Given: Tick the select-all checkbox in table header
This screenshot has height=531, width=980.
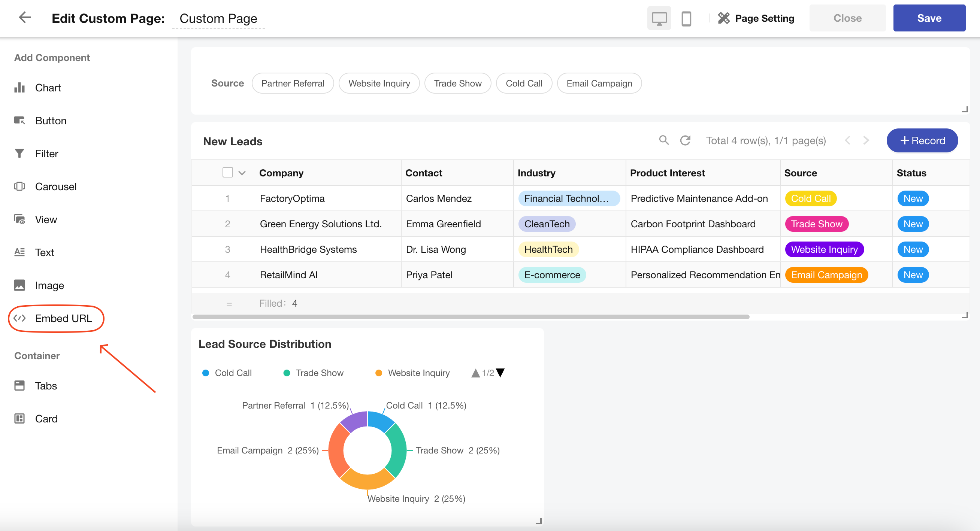Looking at the screenshot, I should point(227,173).
